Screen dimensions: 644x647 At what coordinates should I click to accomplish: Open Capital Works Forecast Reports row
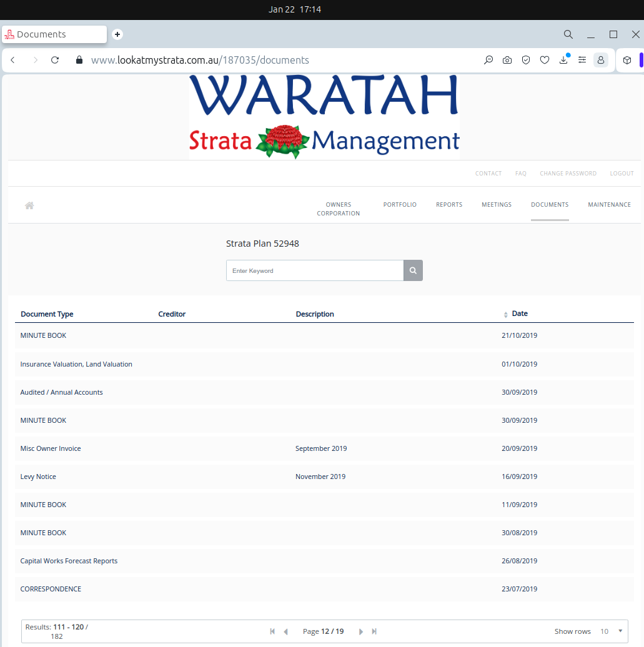tap(324, 561)
